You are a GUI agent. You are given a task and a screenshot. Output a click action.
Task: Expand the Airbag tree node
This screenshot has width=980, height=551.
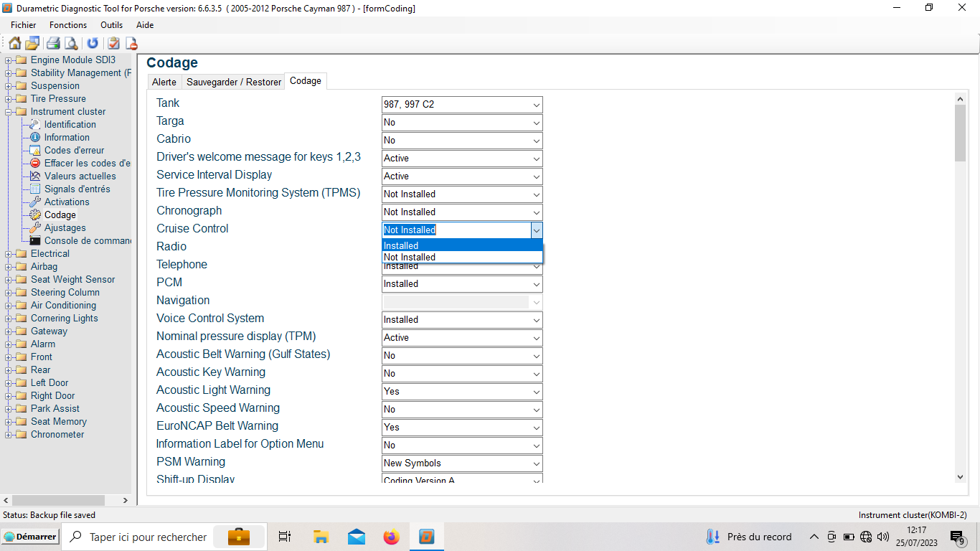coord(8,266)
